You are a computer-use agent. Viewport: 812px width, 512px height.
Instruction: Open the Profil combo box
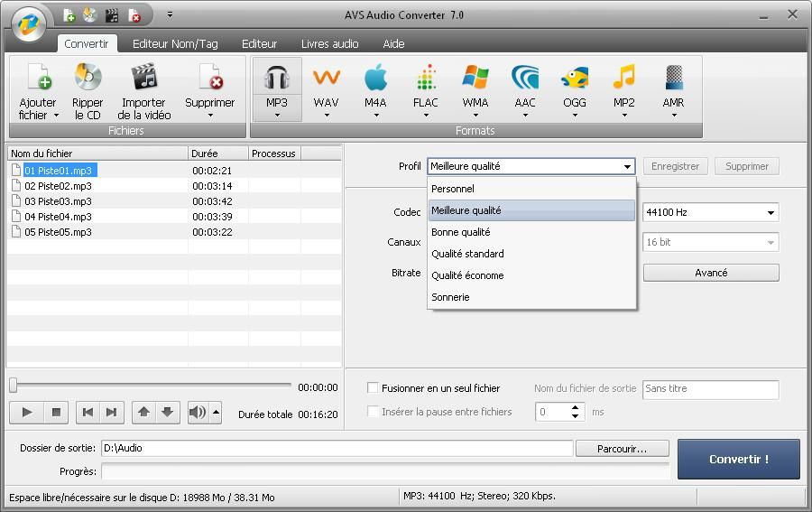point(531,166)
